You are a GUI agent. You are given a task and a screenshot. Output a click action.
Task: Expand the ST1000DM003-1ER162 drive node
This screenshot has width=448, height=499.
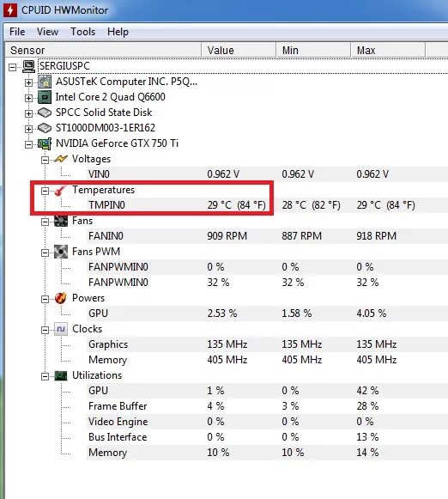tap(28, 129)
